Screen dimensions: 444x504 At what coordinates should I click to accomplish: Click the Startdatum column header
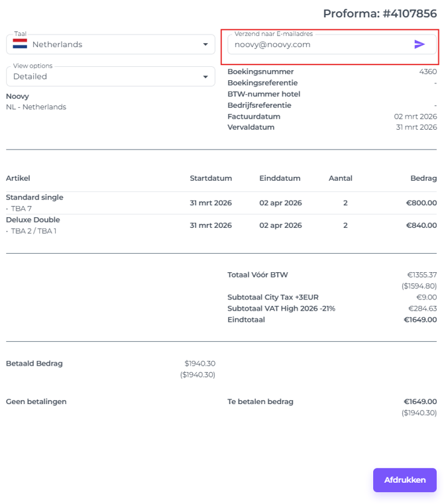pos(211,178)
